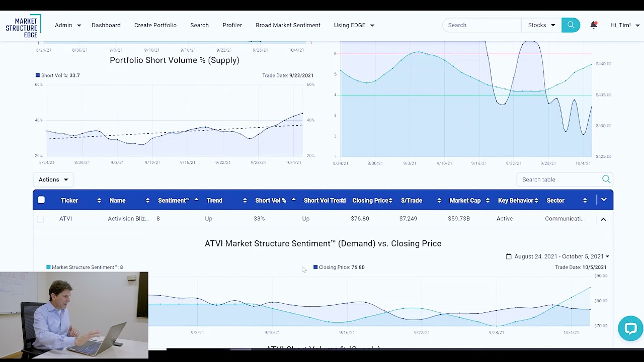Click the Activision Bliz... name cell
Screen dimensions: 644x362
(128, 219)
